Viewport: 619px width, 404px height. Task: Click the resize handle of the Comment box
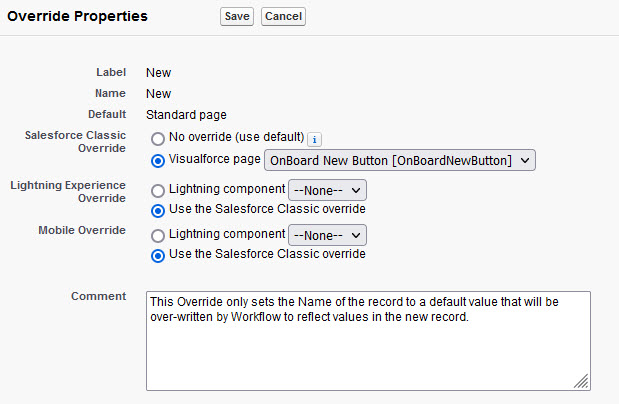coord(582,382)
